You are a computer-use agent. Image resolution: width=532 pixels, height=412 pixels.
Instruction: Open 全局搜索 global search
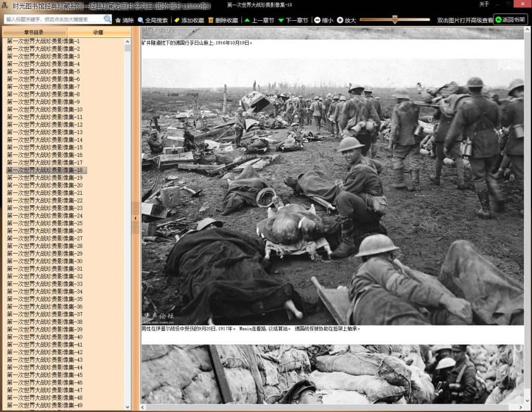(x=153, y=20)
